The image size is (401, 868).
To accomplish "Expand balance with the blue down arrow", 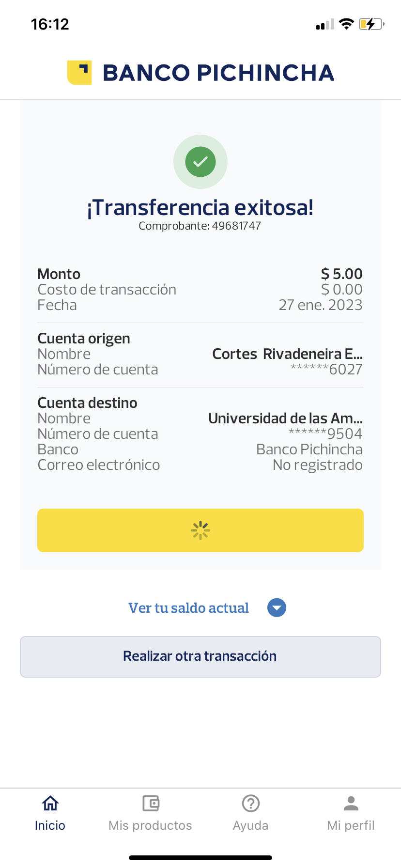I will click(277, 608).
